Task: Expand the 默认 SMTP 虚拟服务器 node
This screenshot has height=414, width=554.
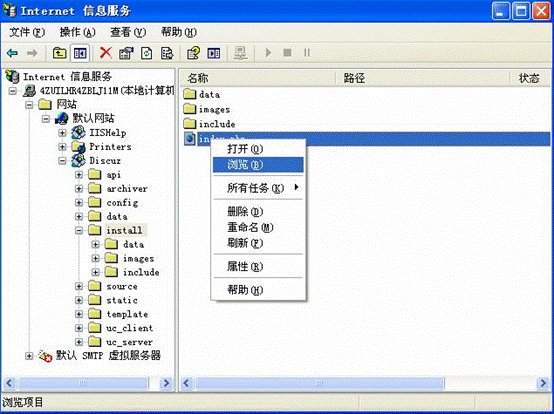Action: (x=29, y=356)
